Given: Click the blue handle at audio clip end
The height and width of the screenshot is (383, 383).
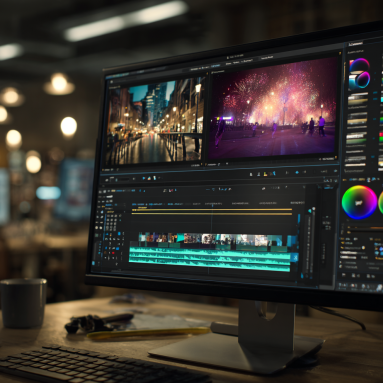Looking at the screenshot, I should (x=295, y=257).
